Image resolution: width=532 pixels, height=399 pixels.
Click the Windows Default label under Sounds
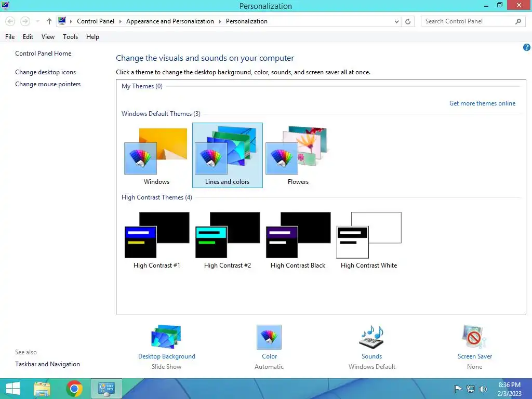(x=372, y=367)
